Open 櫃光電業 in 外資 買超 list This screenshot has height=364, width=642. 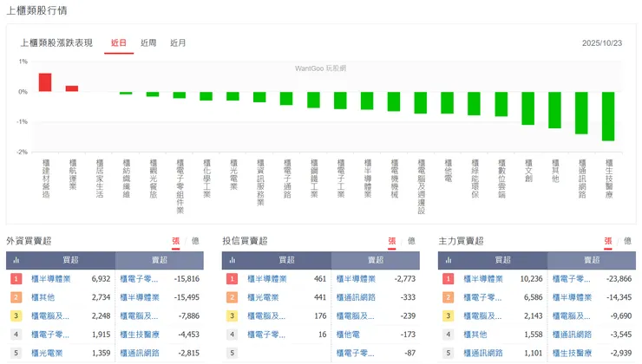tap(47, 353)
